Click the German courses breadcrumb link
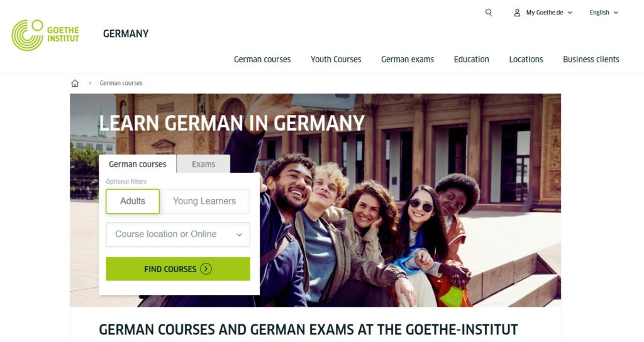This screenshot has height=342, width=644. pos(121,83)
